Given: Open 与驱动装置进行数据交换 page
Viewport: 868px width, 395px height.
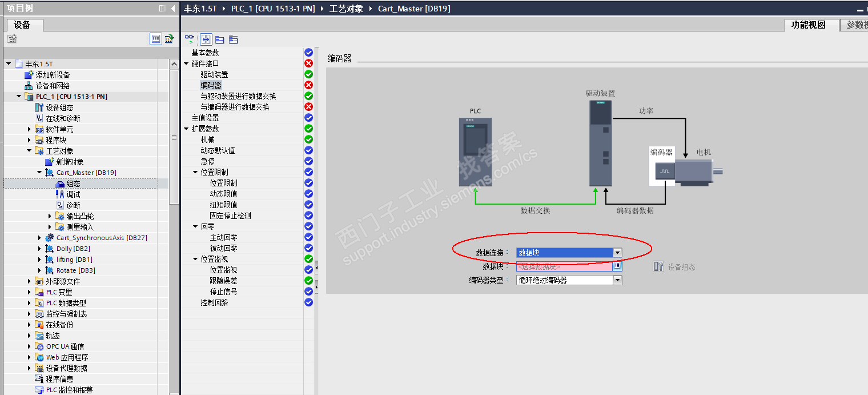Looking at the screenshot, I should pos(238,96).
